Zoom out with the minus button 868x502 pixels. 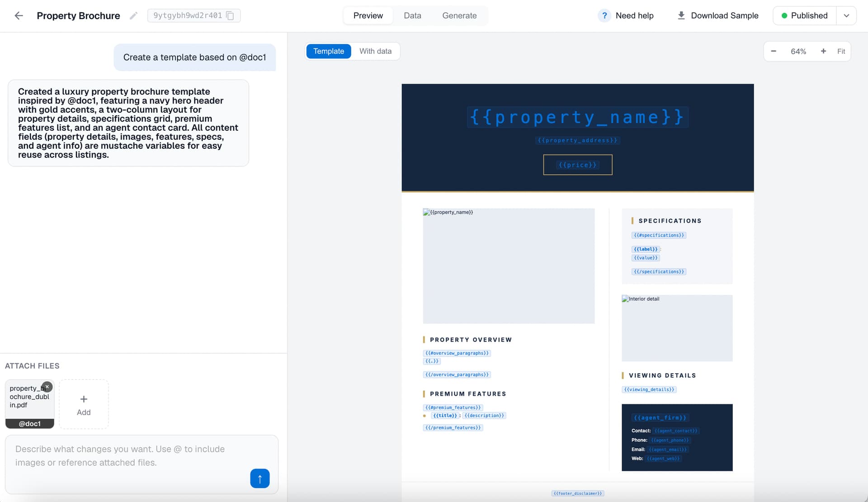pos(774,51)
